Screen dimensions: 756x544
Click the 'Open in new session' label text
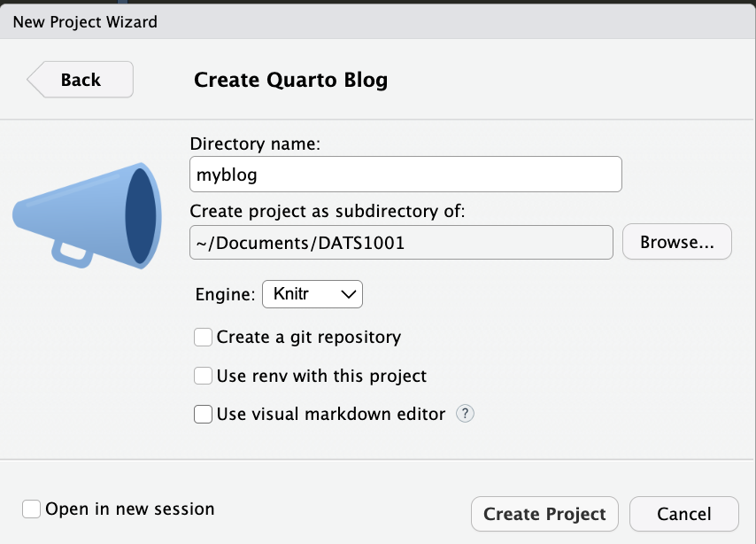click(130, 509)
